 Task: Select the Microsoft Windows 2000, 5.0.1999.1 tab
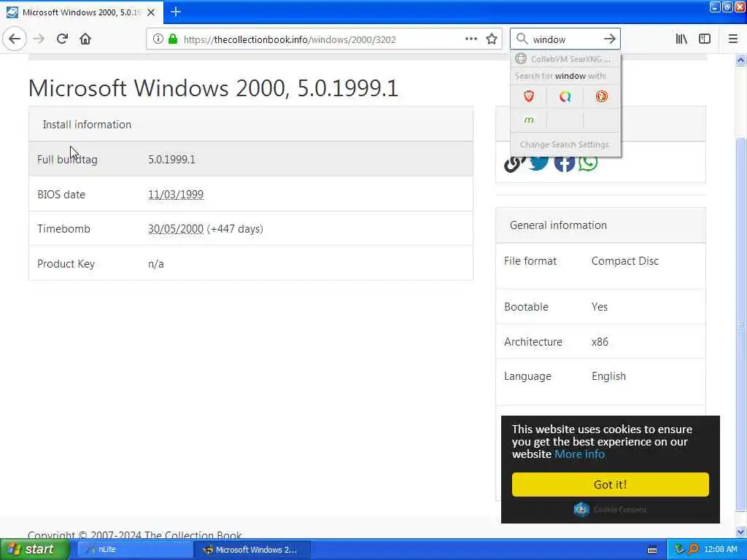coord(81,12)
